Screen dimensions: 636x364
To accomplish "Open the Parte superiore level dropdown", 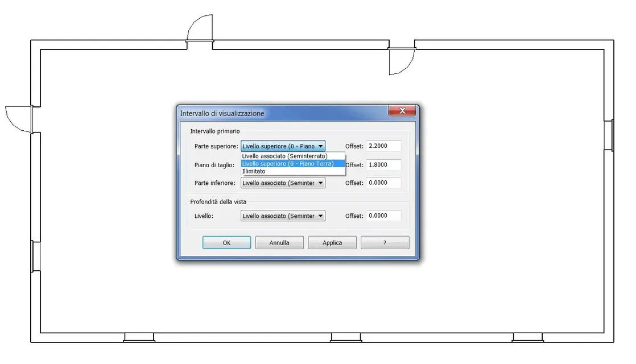I will pos(283,146).
